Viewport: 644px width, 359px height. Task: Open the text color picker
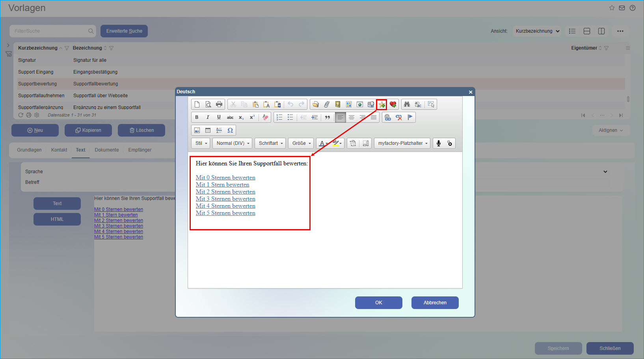(x=324, y=143)
